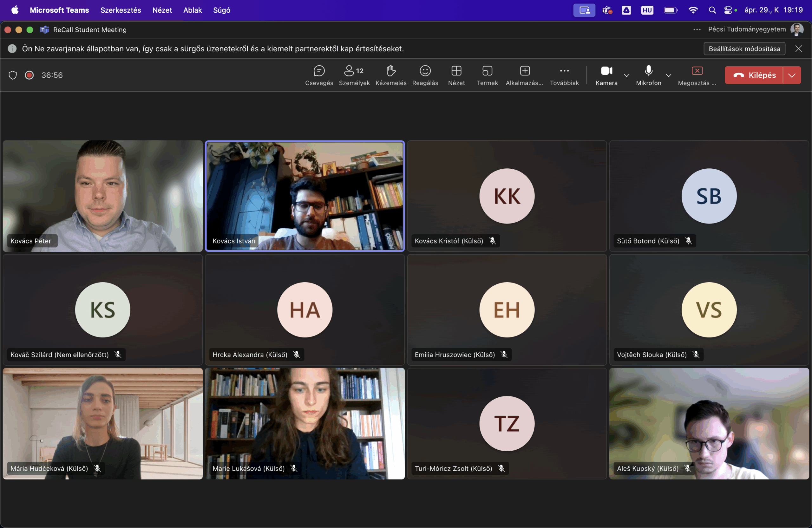
Task: Switch the HU input source
Action: point(647,10)
